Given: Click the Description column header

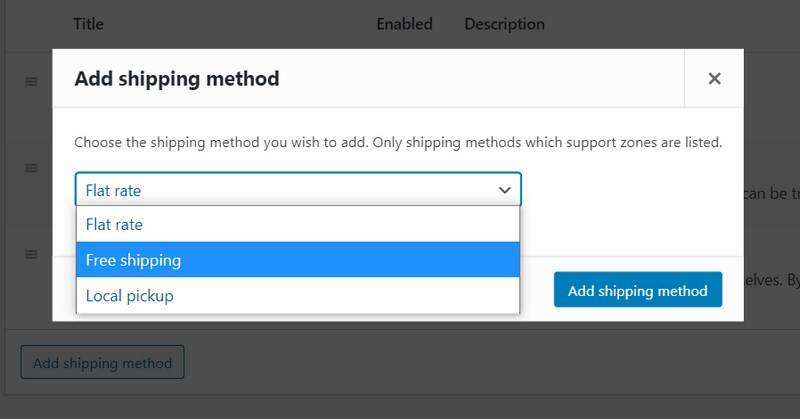Looking at the screenshot, I should click(x=504, y=24).
